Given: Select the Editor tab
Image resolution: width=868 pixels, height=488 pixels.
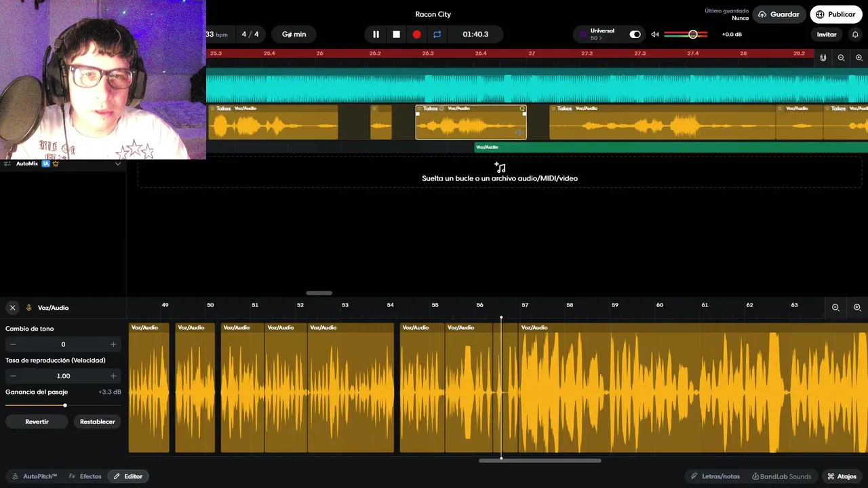Looking at the screenshot, I should coord(127,476).
